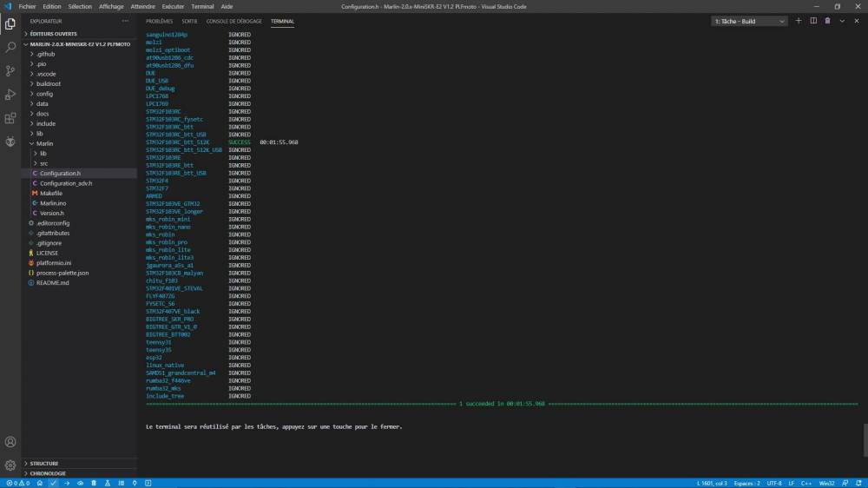Viewport: 868px width, 488px height.
Task: Open the Exécuter menu
Action: (173, 7)
